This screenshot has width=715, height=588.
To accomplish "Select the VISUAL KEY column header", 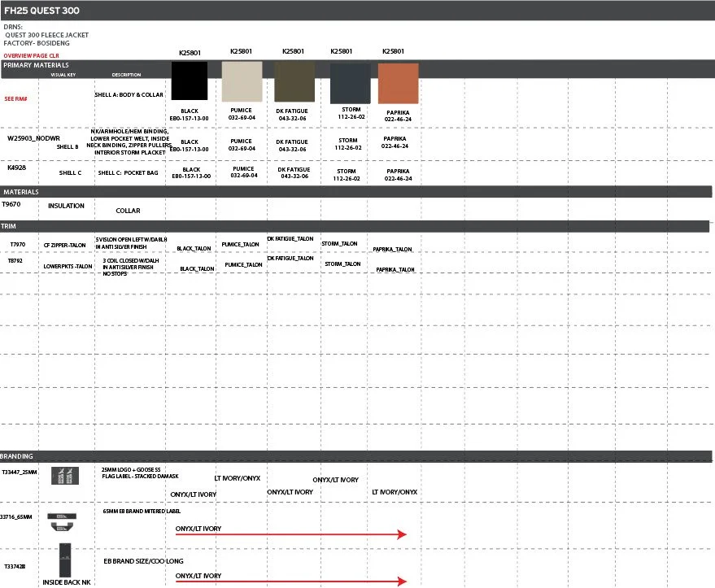I will point(63,75).
